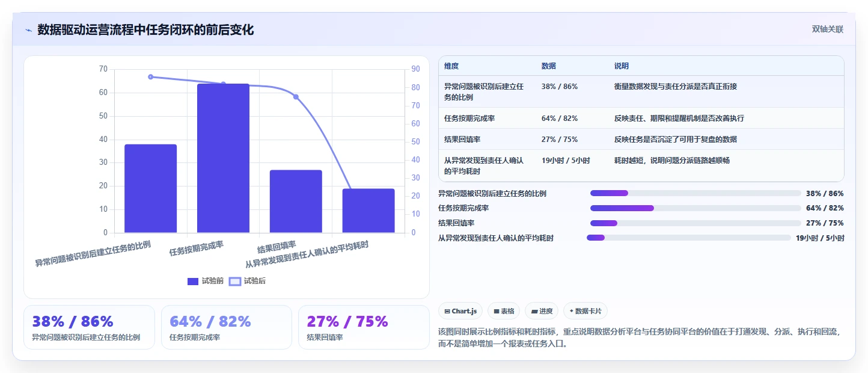This screenshot has width=868, height=373.
Task: Toggle the 试验后 legend item
Action: click(x=248, y=281)
